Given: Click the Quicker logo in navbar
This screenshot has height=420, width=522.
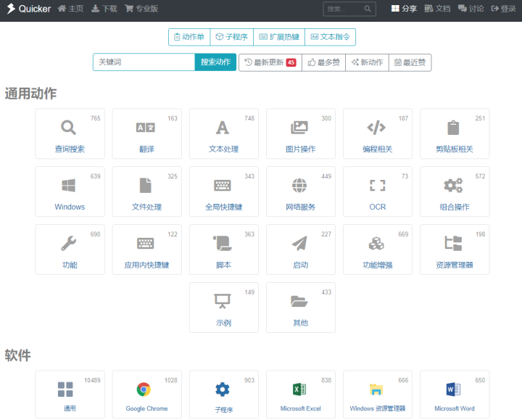Looking at the screenshot, I should (28, 8).
